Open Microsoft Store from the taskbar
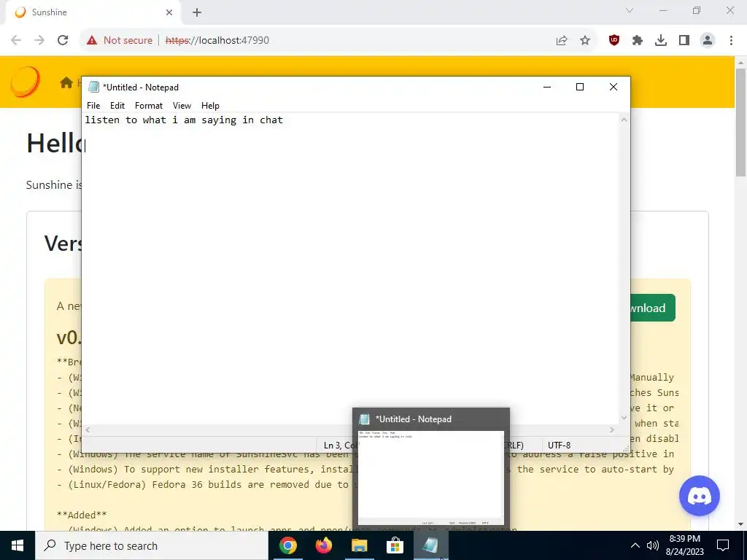The image size is (747, 560). pos(395,545)
